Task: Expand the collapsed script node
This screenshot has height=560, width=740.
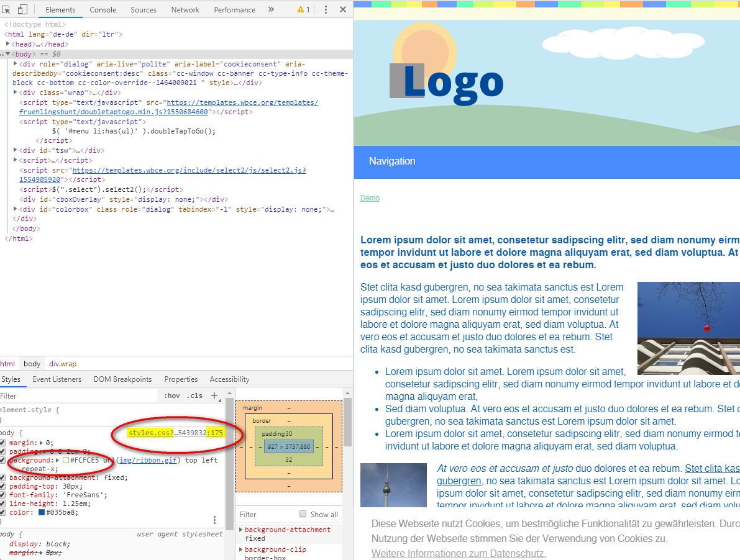Action: click(15, 160)
